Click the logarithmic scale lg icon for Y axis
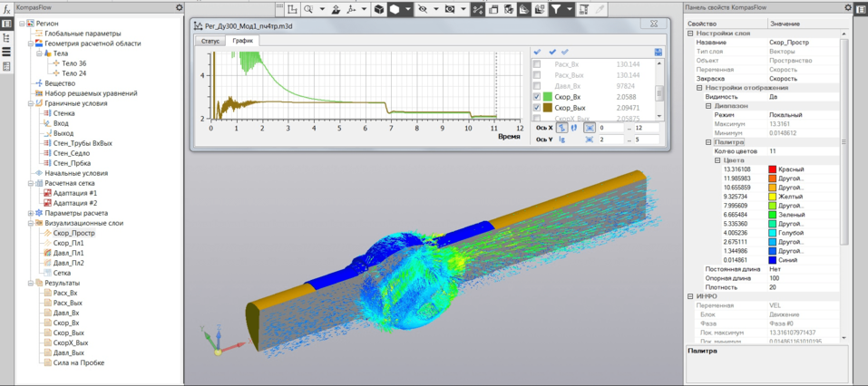868x386 pixels. pos(562,140)
